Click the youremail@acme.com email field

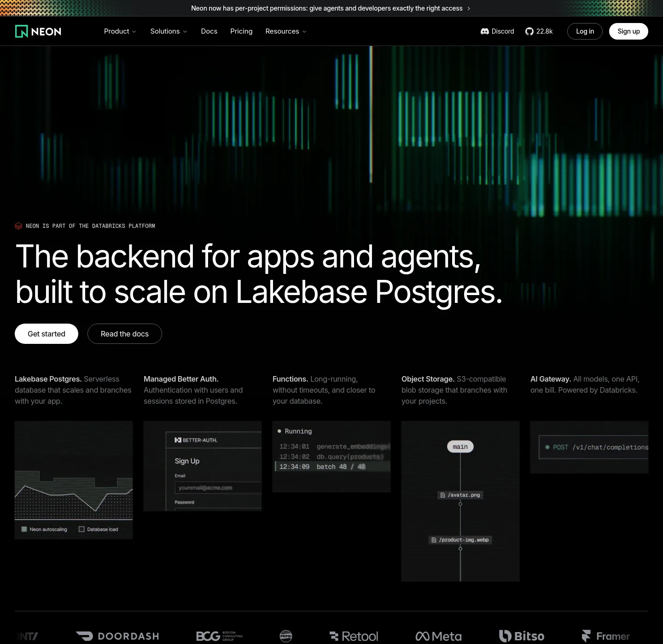coord(218,488)
